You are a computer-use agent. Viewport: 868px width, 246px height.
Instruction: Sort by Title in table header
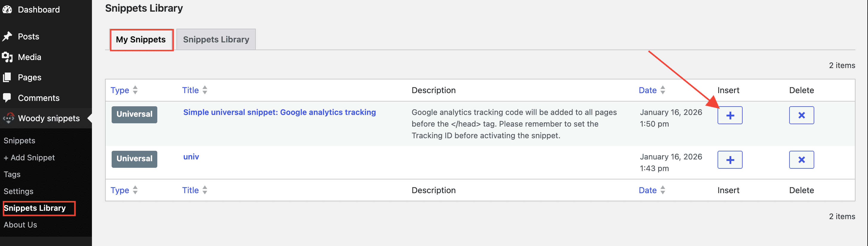click(x=190, y=90)
